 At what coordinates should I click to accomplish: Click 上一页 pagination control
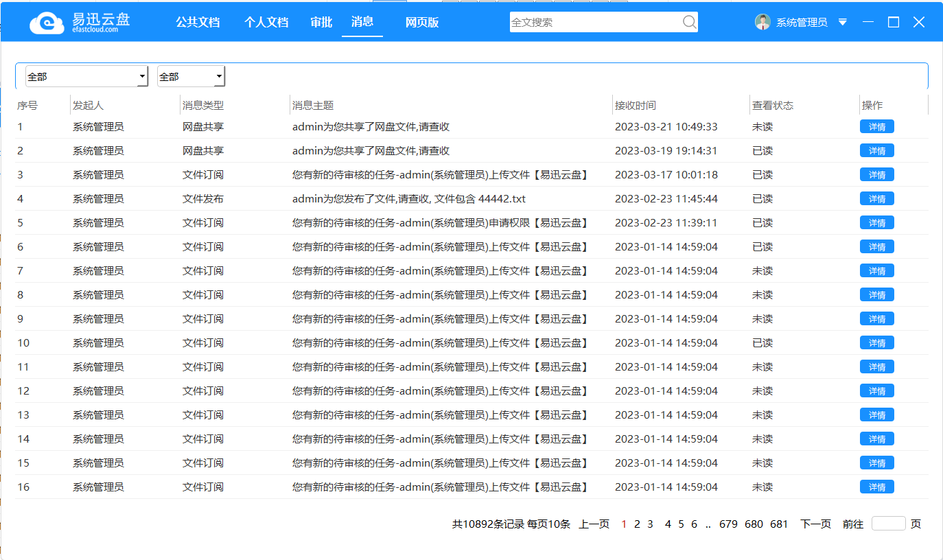pos(594,523)
